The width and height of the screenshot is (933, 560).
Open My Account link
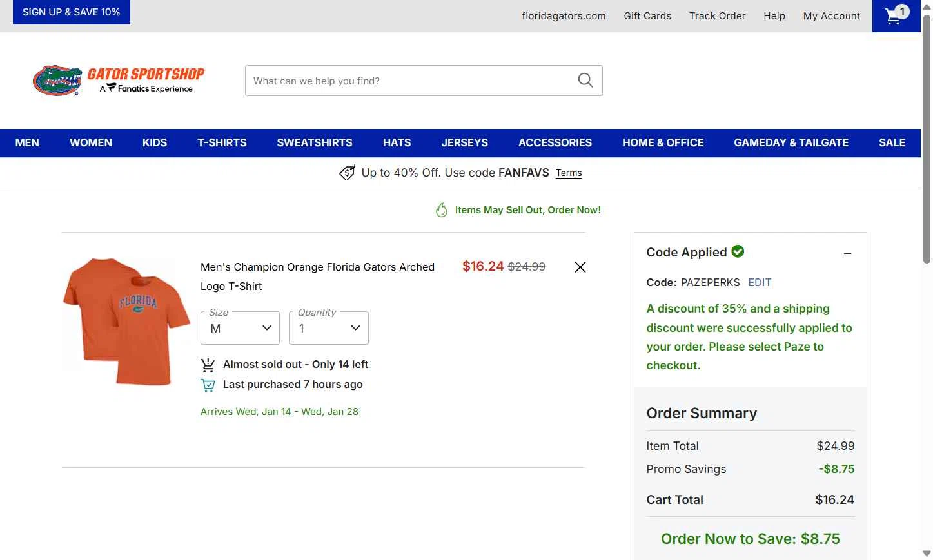tap(832, 16)
